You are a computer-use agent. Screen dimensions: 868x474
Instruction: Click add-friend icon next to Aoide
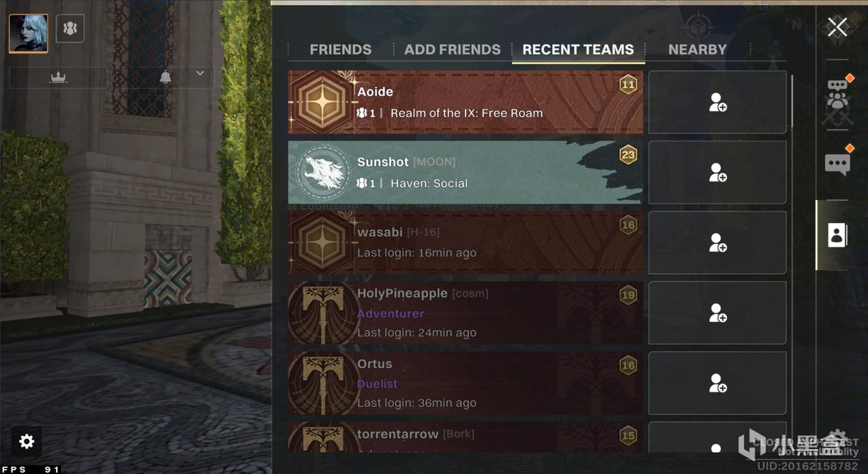[717, 102]
